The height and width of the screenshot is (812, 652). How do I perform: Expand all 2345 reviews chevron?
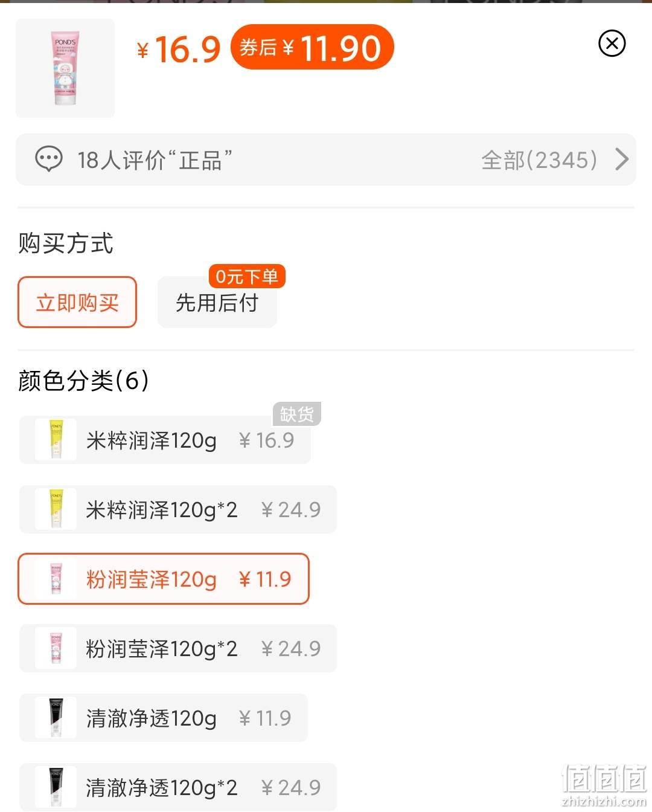click(622, 159)
